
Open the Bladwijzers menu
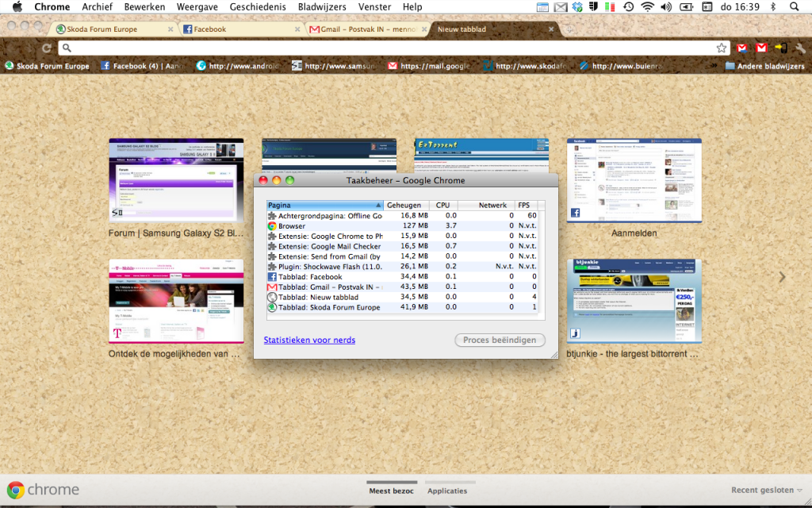pyautogui.click(x=322, y=6)
